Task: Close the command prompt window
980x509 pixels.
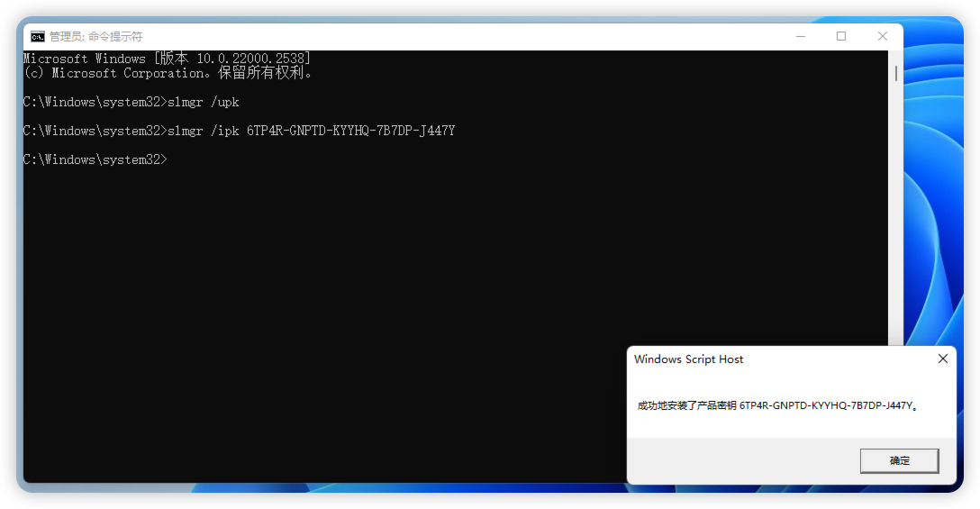Action: [883, 36]
